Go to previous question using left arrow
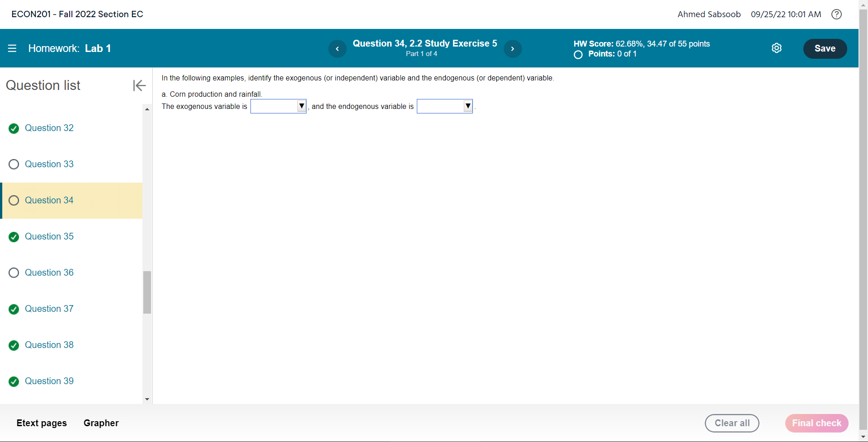 337,49
